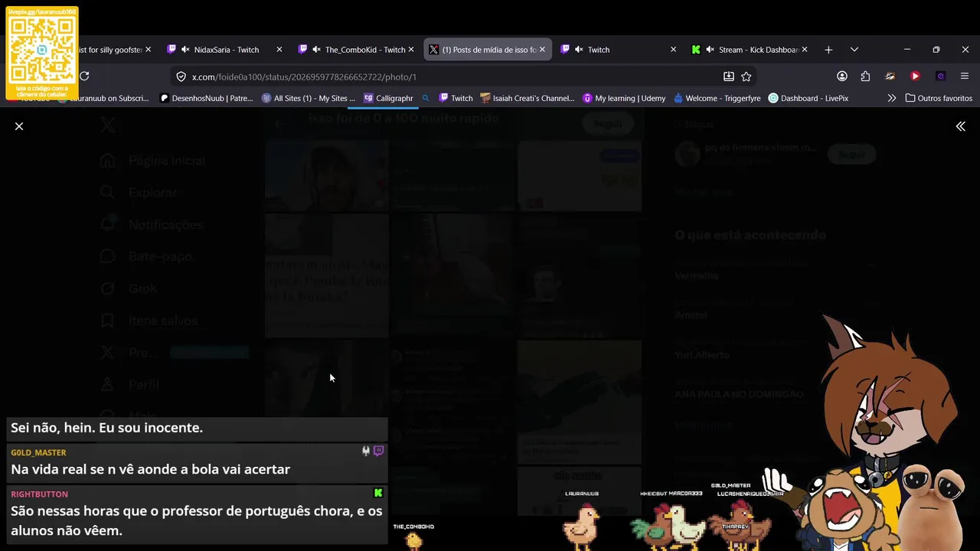Click the install app icon in address bar

click(729, 77)
